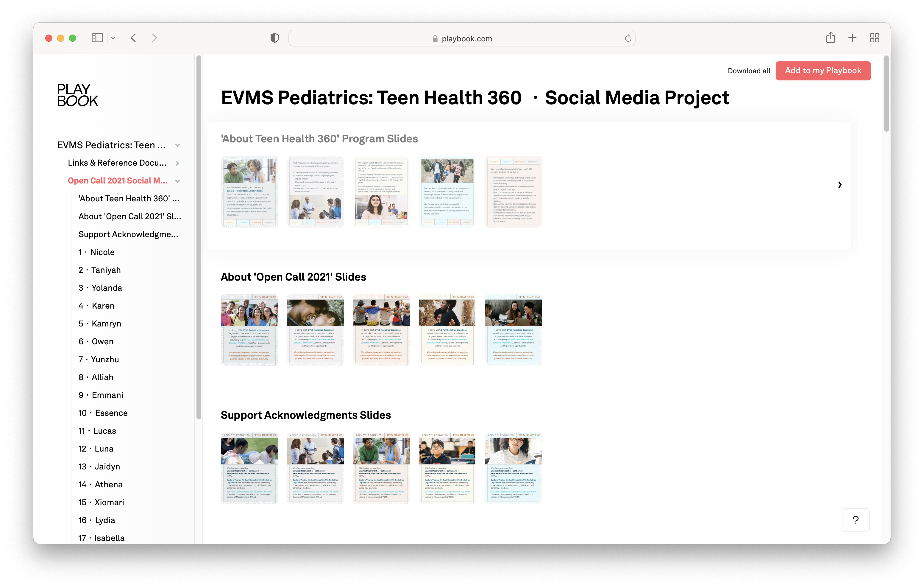This screenshot has height=588, width=924.
Task: Click About 'Open Call 2021' Slides heading
Action: tap(293, 277)
